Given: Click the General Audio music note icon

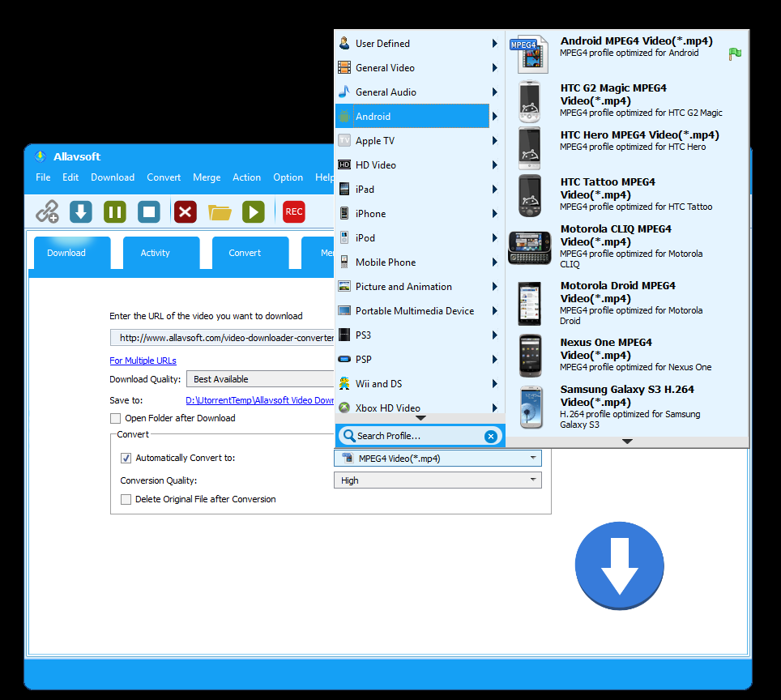Looking at the screenshot, I should click(x=344, y=92).
